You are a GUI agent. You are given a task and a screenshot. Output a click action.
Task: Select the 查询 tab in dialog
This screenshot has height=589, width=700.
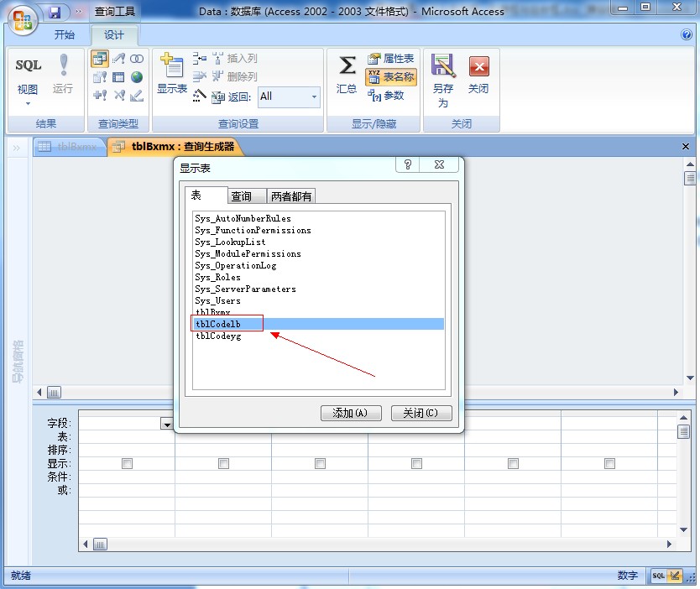click(x=247, y=195)
